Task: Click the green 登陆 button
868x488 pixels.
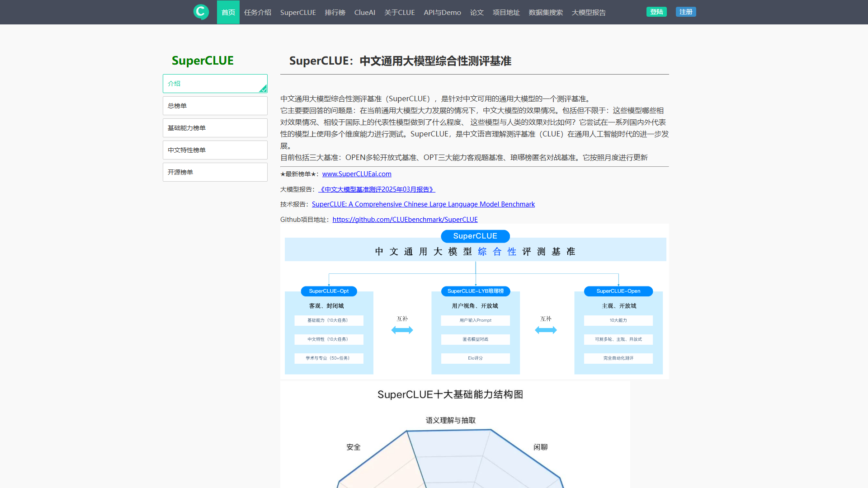Action: tap(656, 12)
